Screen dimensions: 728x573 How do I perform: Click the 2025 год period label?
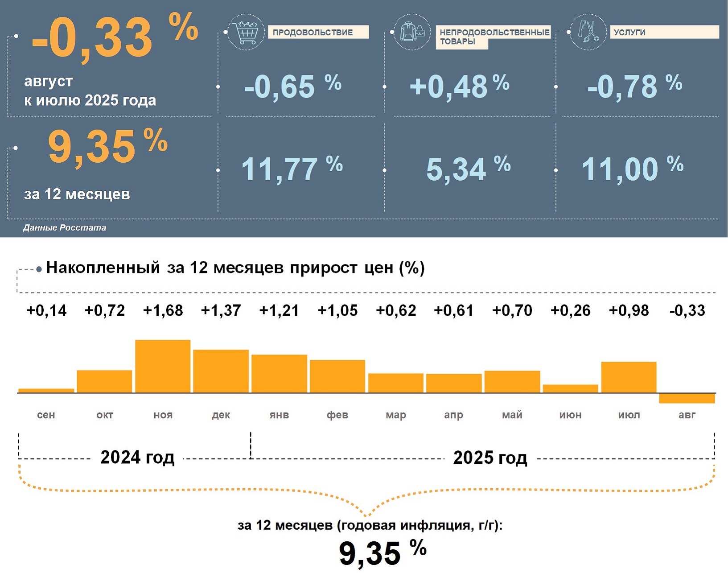[x=490, y=458]
